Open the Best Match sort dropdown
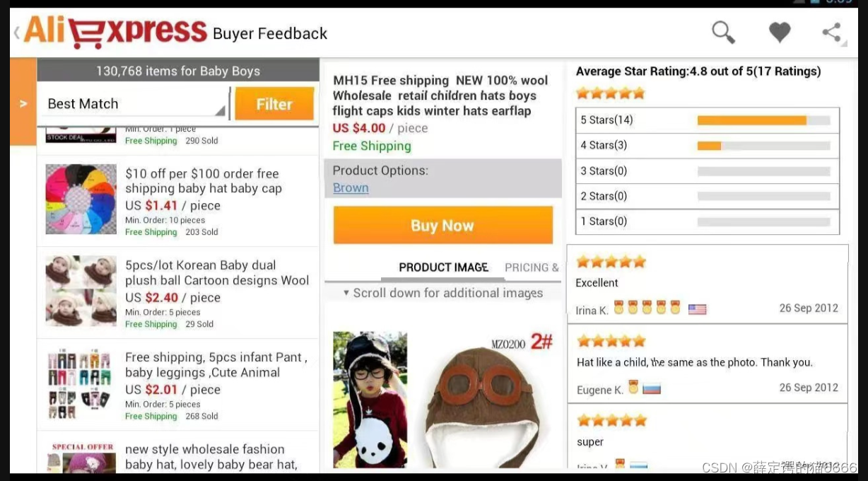Screen dimensions: 868x481 133,104
